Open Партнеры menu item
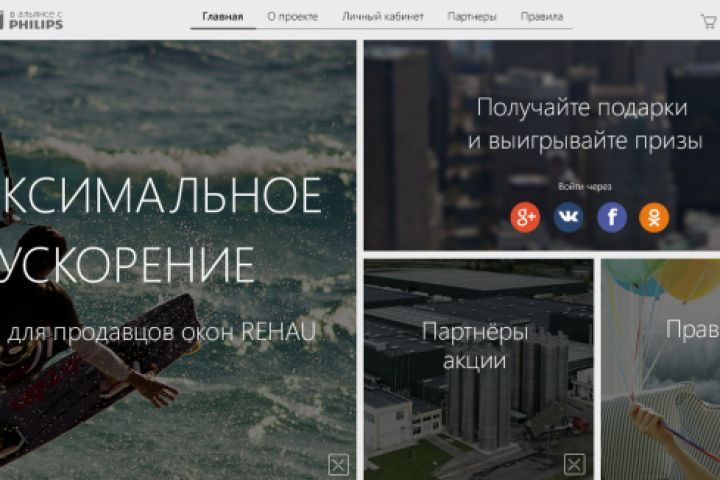 [472, 17]
